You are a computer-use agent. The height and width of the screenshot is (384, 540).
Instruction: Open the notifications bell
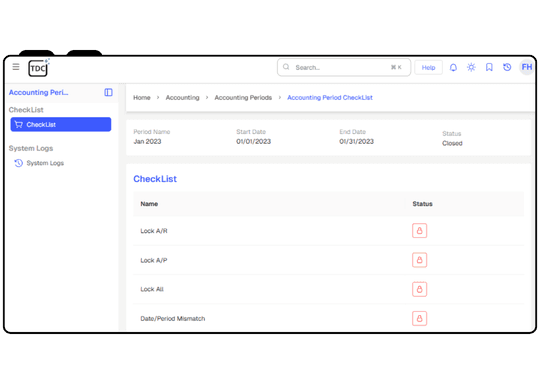pos(453,68)
